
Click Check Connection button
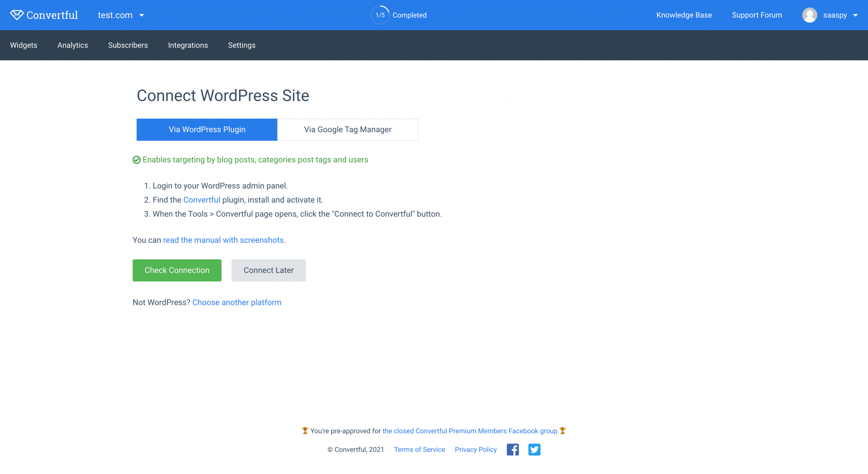click(177, 270)
